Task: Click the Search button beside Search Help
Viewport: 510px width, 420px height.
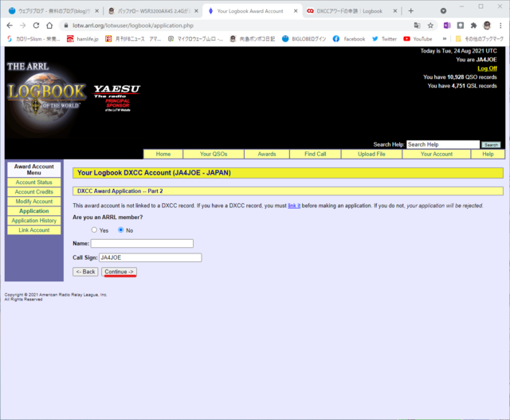Action: pos(491,145)
